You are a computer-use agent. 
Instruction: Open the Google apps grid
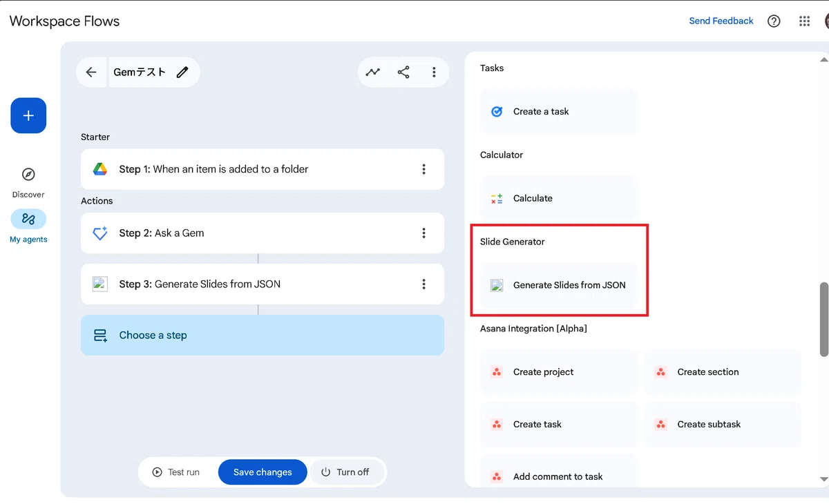[804, 21]
